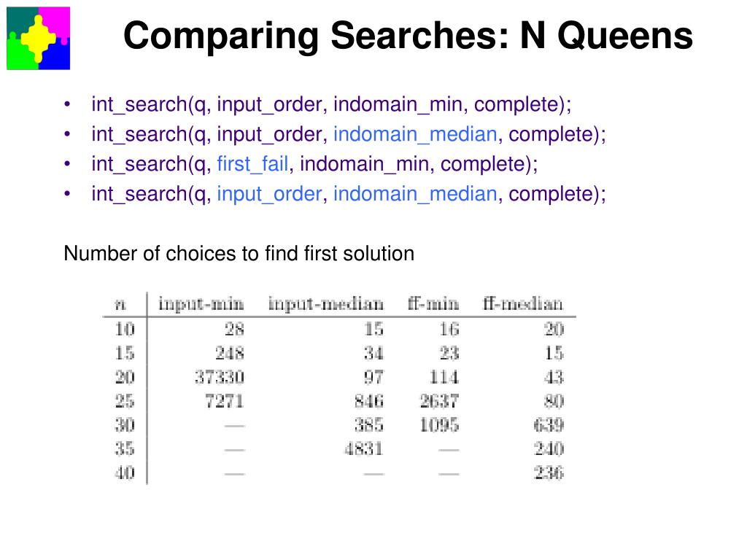Click the blue first_fail text
747x560 pixels.
tap(252, 164)
